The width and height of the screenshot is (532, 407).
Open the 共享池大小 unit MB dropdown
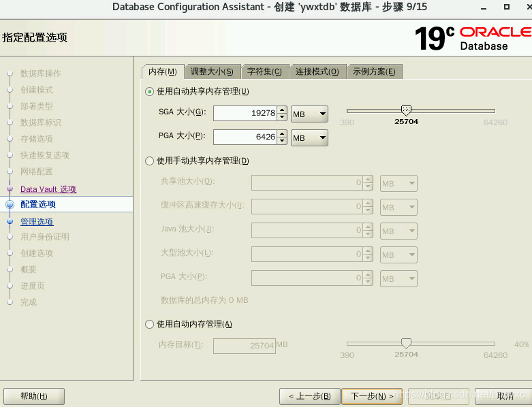tap(398, 183)
